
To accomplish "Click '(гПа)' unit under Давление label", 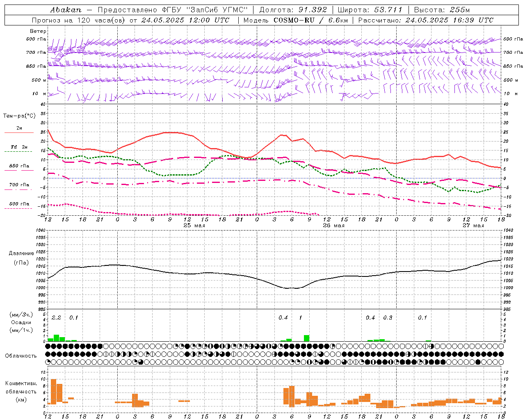I will coord(21,263).
